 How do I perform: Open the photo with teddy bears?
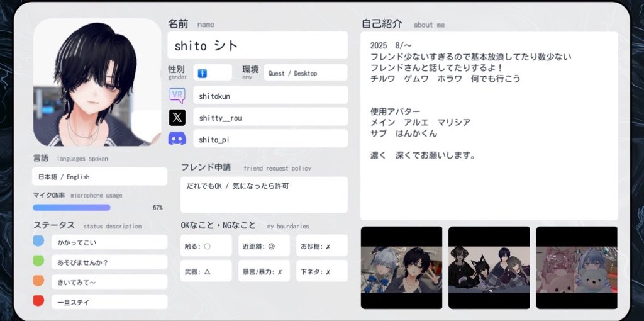pos(577,267)
